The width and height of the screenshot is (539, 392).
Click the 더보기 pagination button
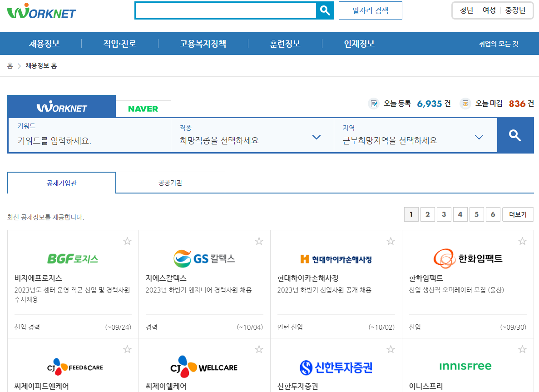coord(518,214)
